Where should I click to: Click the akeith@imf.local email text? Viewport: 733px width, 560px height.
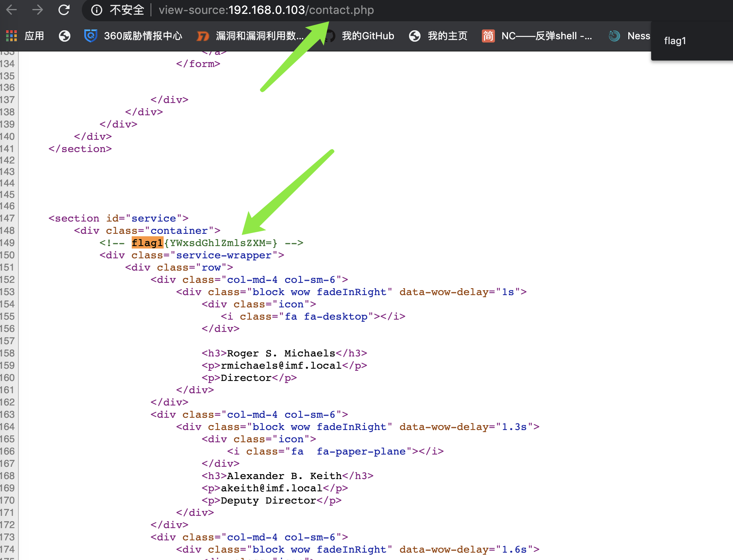coord(271,488)
